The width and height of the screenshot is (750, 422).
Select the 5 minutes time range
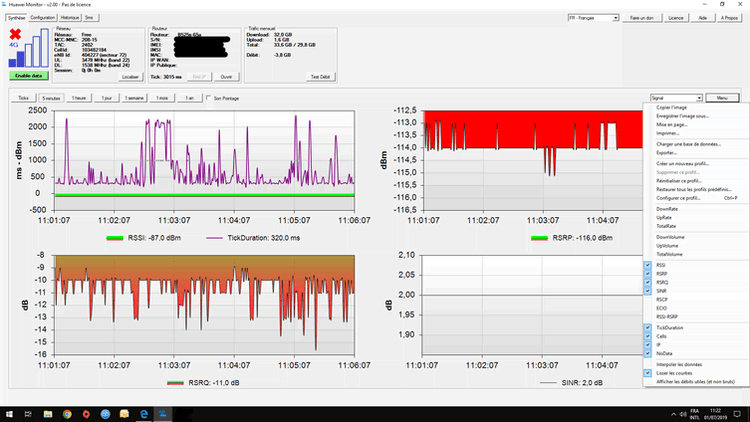point(51,98)
